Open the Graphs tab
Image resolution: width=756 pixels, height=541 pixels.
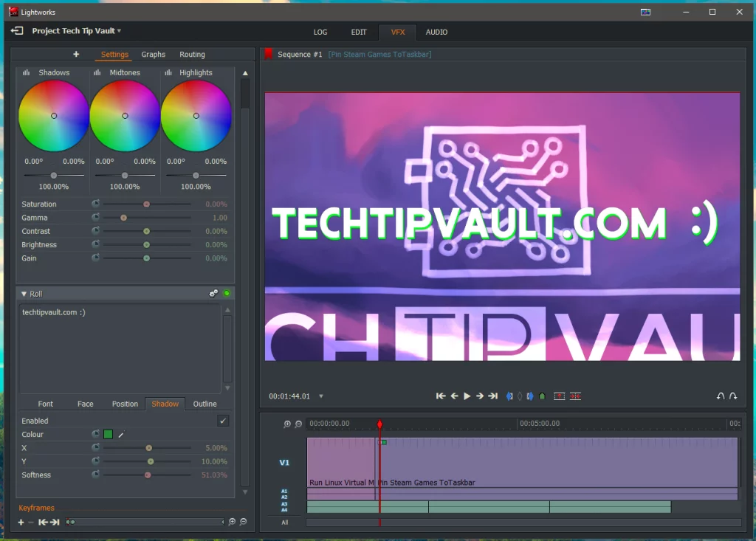(154, 55)
